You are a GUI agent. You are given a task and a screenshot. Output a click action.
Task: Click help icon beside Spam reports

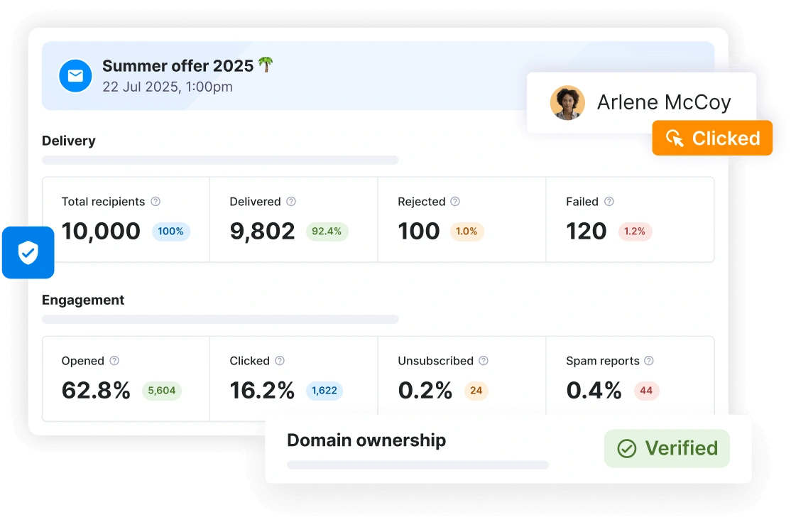(x=648, y=361)
